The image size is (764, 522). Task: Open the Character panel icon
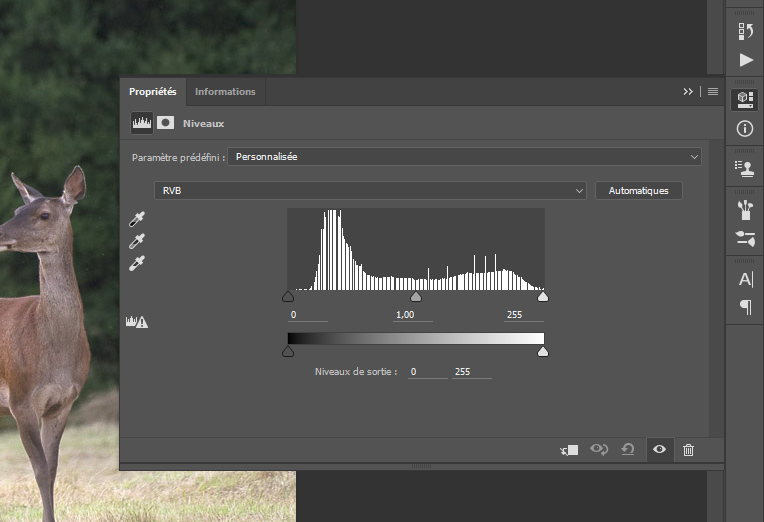[x=746, y=279]
